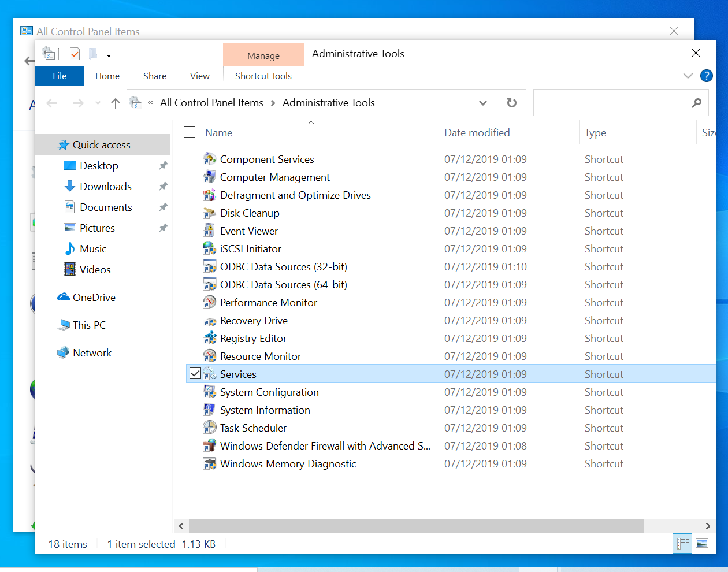Open the address bar history dropdown

(483, 102)
